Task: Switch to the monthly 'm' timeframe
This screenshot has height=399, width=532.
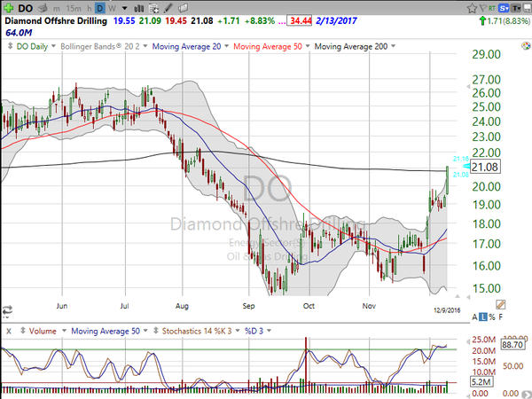Action: point(57,8)
